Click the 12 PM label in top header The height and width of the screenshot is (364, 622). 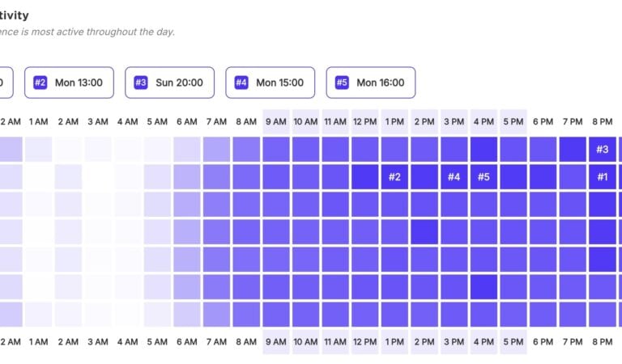tap(364, 122)
